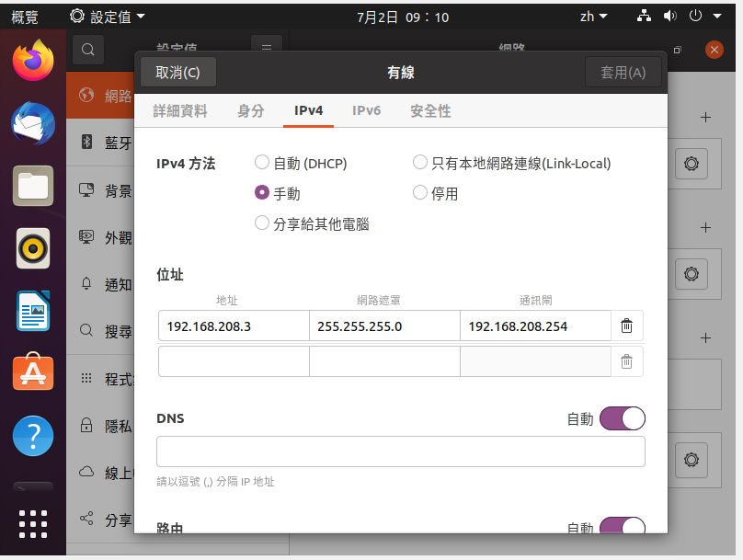Launch Thunderbird mail from dock

pyautogui.click(x=33, y=123)
